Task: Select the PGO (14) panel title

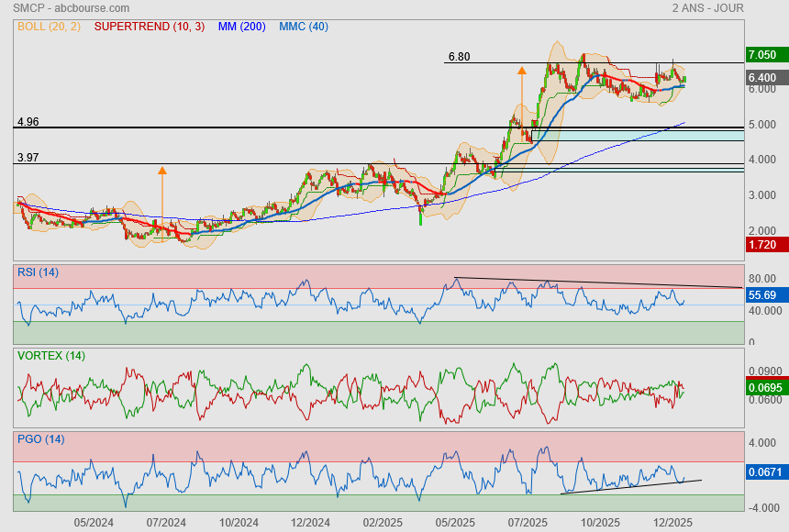Action: [40, 439]
